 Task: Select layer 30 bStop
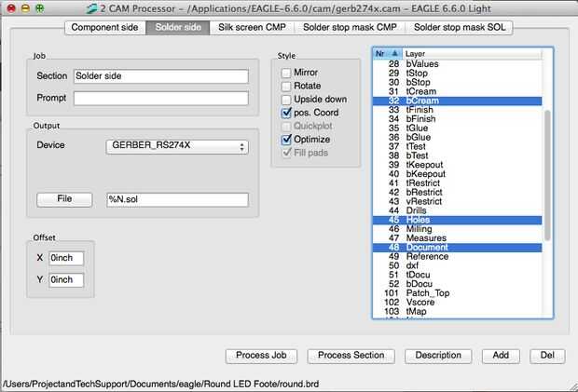click(458, 83)
